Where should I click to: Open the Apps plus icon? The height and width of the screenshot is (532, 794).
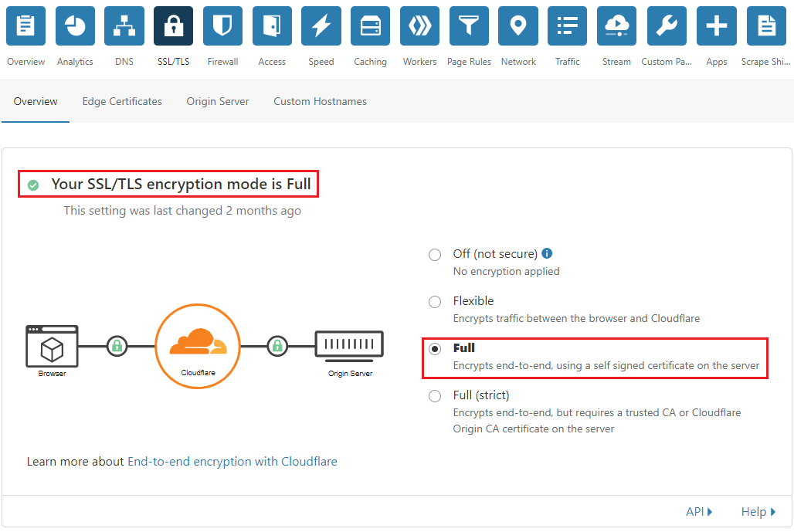pos(717,25)
